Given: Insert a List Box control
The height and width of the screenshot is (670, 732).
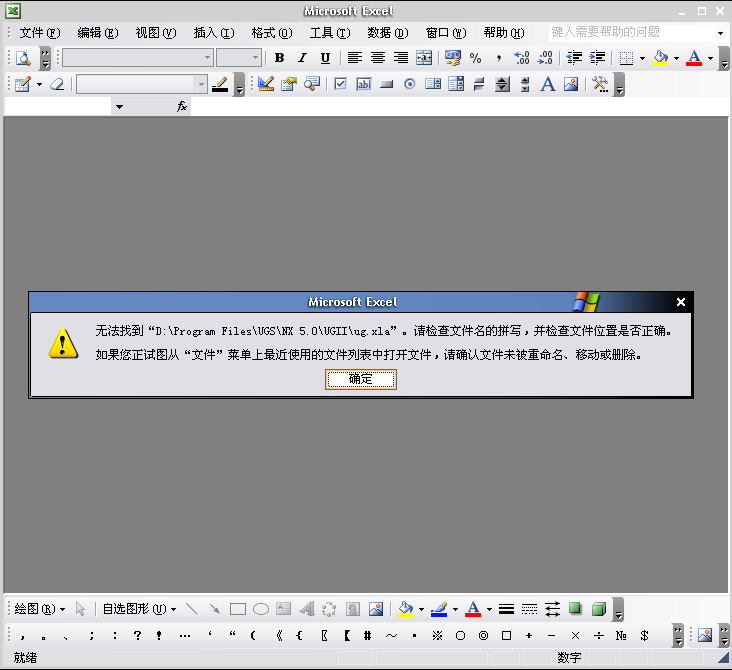Looking at the screenshot, I should [433, 85].
